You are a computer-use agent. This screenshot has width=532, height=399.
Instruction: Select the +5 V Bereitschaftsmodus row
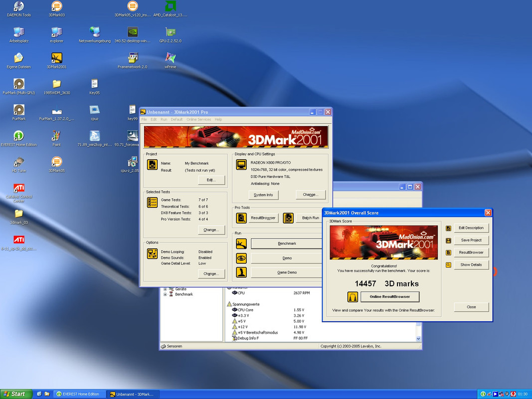268,333
